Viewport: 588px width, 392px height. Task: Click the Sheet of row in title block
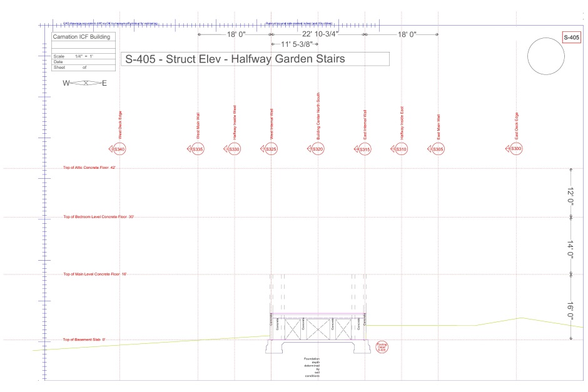(83, 68)
